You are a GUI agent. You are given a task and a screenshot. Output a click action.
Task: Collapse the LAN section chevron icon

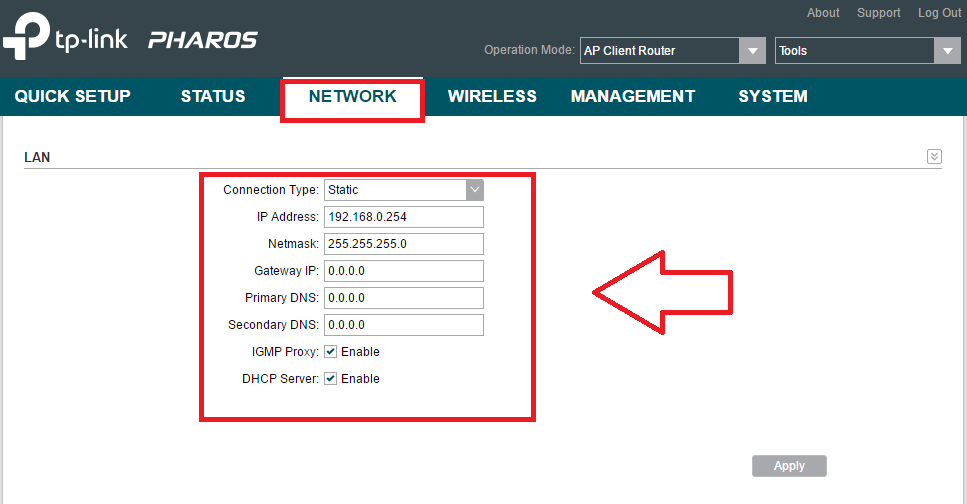tap(934, 156)
